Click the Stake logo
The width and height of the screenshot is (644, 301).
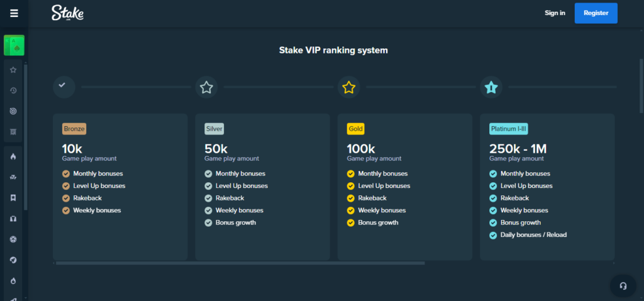point(68,13)
